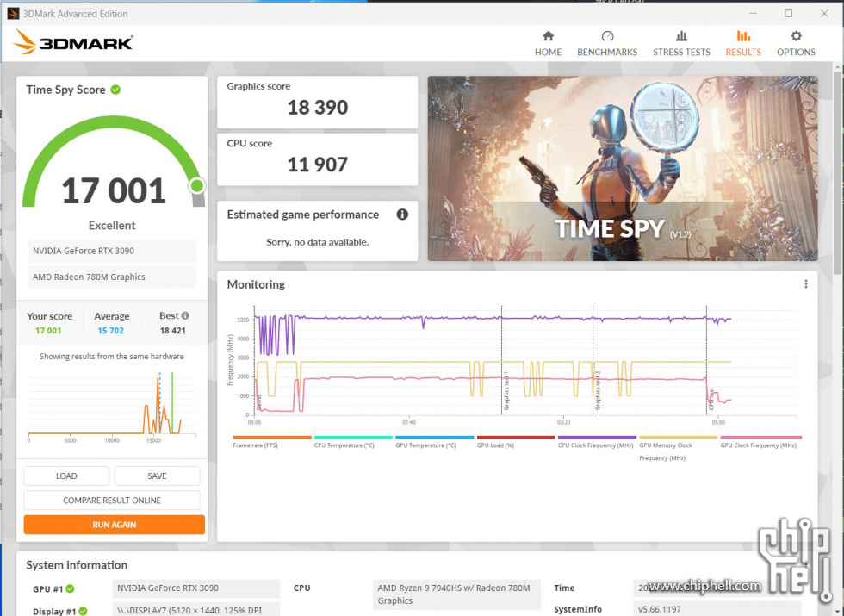Click the 17 001 overall score
This screenshot has width=844, height=616.
[114, 190]
